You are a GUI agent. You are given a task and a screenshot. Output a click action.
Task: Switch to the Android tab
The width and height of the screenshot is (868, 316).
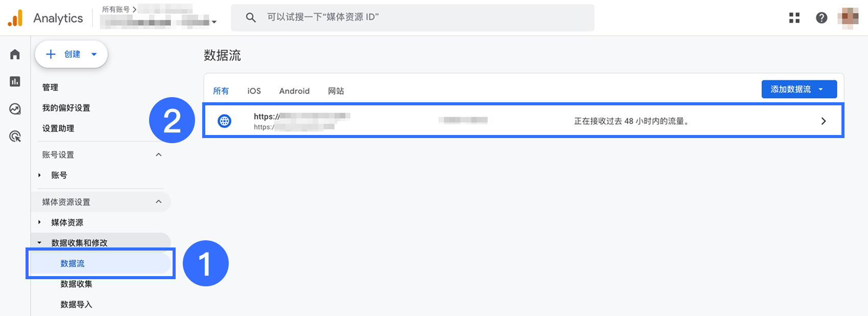pos(294,91)
